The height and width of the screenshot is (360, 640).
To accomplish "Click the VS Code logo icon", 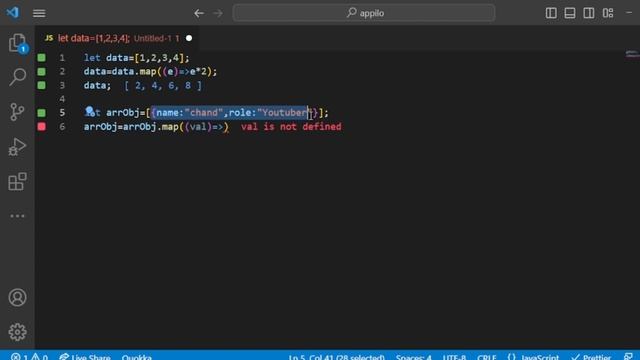I will pyautogui.click(x=13, y=13).
